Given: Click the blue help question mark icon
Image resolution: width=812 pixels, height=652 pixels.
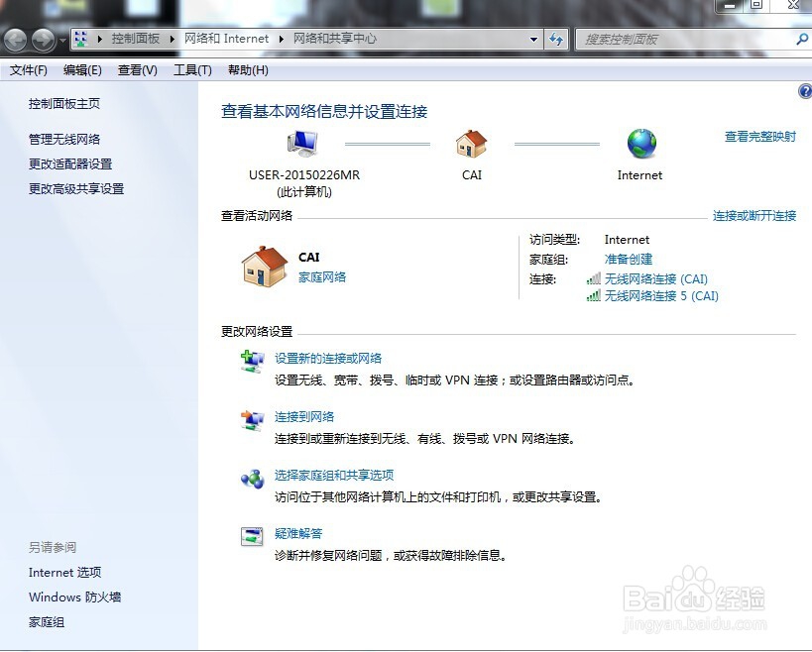Looking at the screenshot, I should pos(804,90).
